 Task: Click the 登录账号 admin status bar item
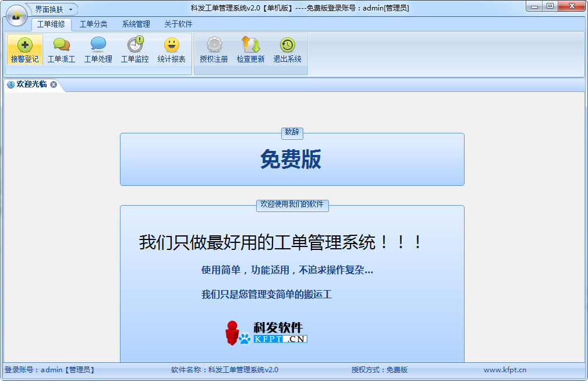48,369
